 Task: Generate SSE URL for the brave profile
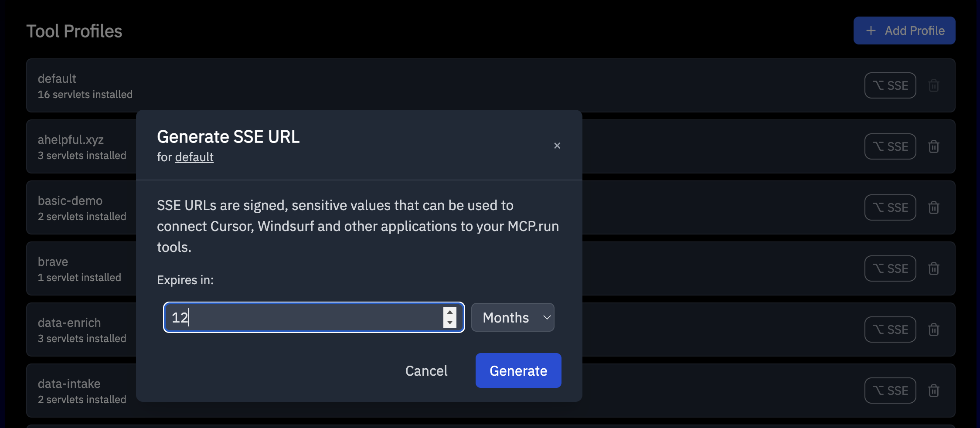click(x=890, y=268)
